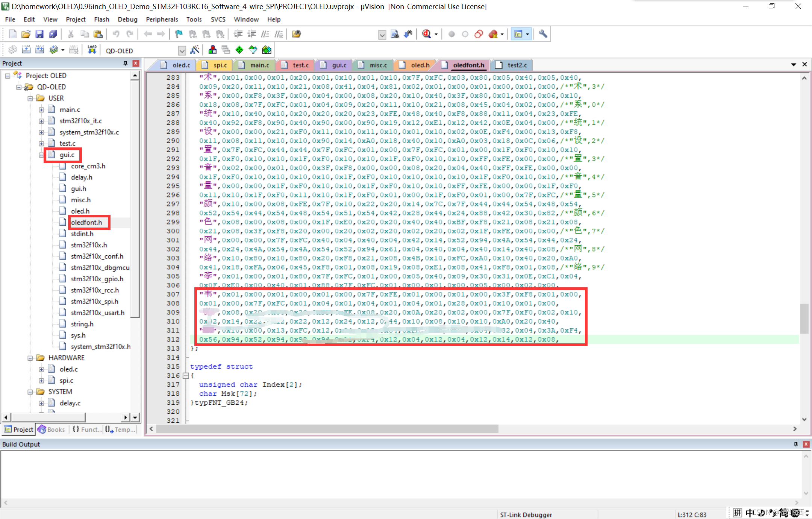Image resolution: width=812 pixels, height=519 pixels.
Task: Expand the oled.c node under HARDWARE
Action: (41, 369)
